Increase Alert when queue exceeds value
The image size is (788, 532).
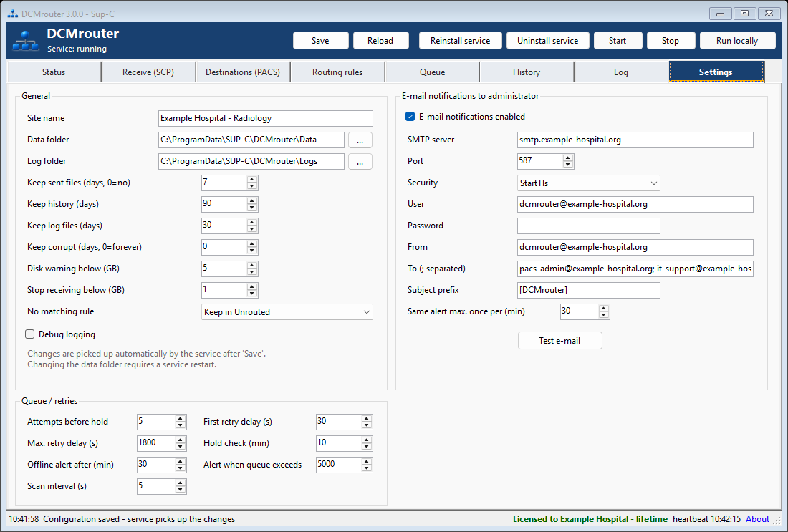coord(367,462)
